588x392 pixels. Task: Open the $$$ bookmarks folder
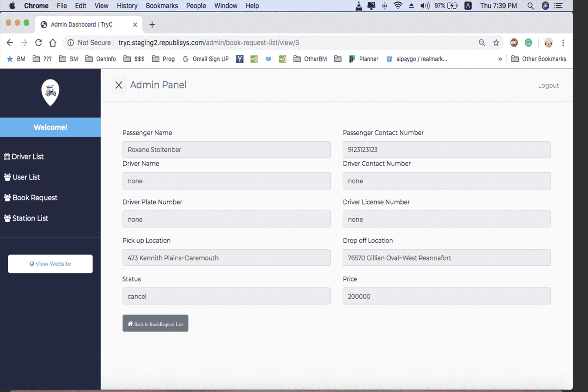[x=134, y=59]
